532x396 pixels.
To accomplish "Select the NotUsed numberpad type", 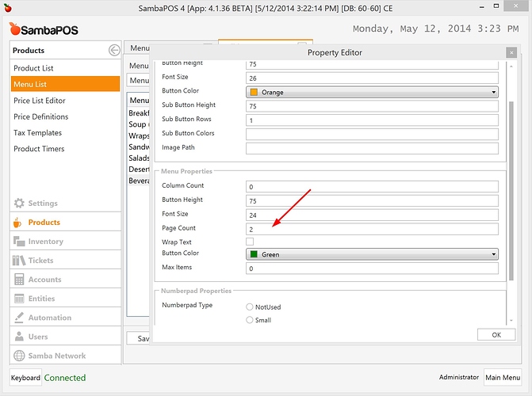I will (x=250, y=307).
